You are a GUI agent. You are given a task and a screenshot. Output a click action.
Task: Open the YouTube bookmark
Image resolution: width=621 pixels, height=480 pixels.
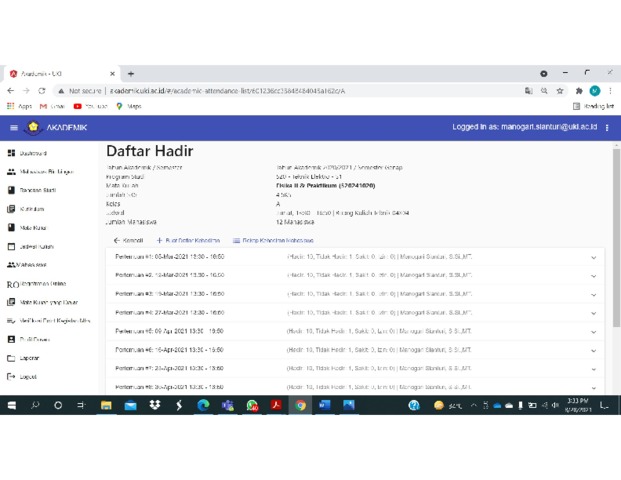pyautogui.click(x=90, y=106)
